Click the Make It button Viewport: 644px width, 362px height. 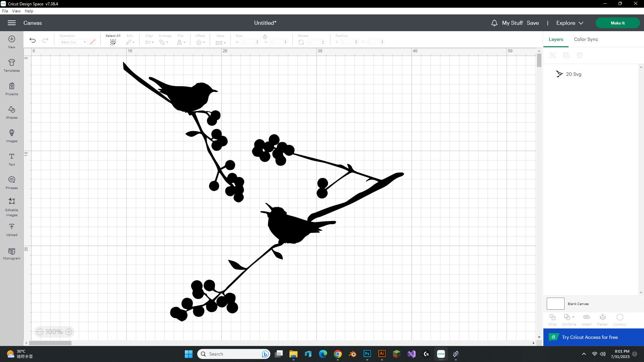[x=618, y=23]
